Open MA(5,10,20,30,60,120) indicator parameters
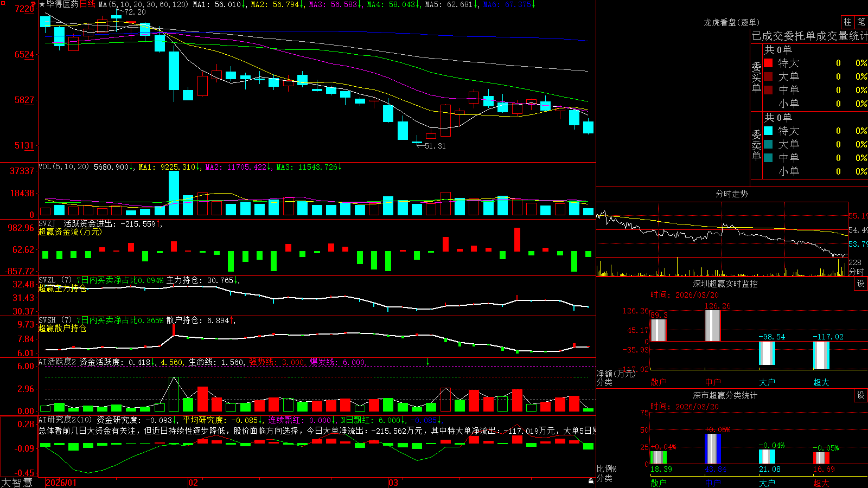Viewport: 868px width, 488px height. point(143,4)
